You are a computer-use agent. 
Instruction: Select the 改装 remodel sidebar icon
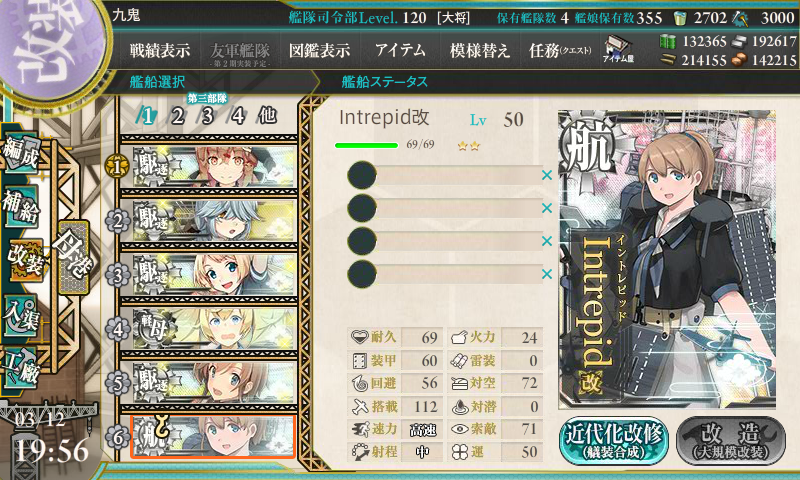(26, 260)
